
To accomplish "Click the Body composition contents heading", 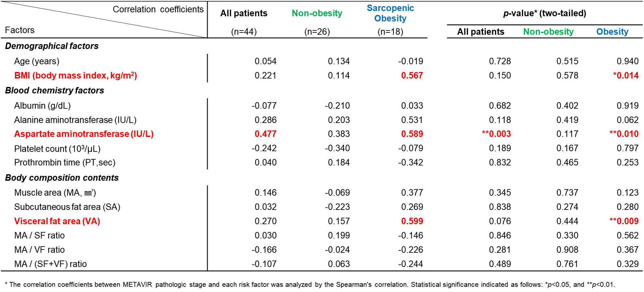I will pyautogui.click(x=62, y=178).
